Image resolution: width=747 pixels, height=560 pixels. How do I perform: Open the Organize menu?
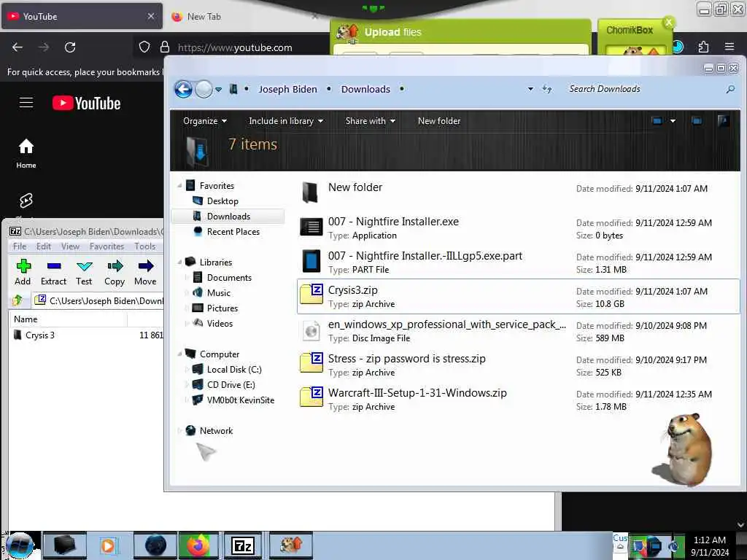pyautogui.click(x=205, y=121)
